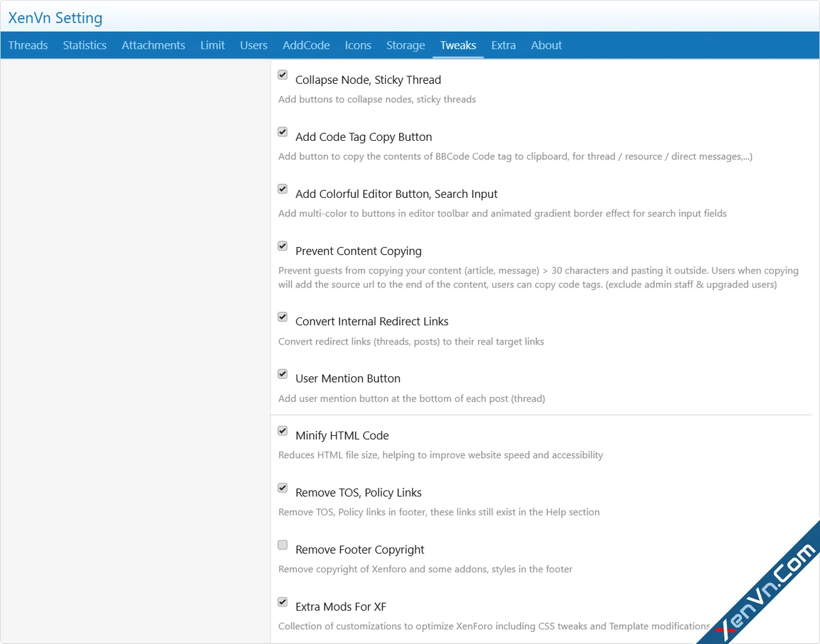
Task: Switch to the Icons tab
Action: tap(357, 45)
